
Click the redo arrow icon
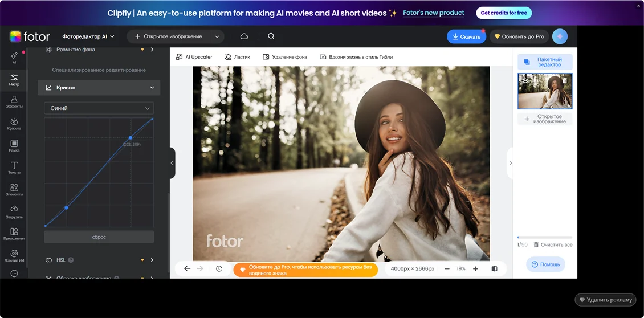(x=200, y=268)
